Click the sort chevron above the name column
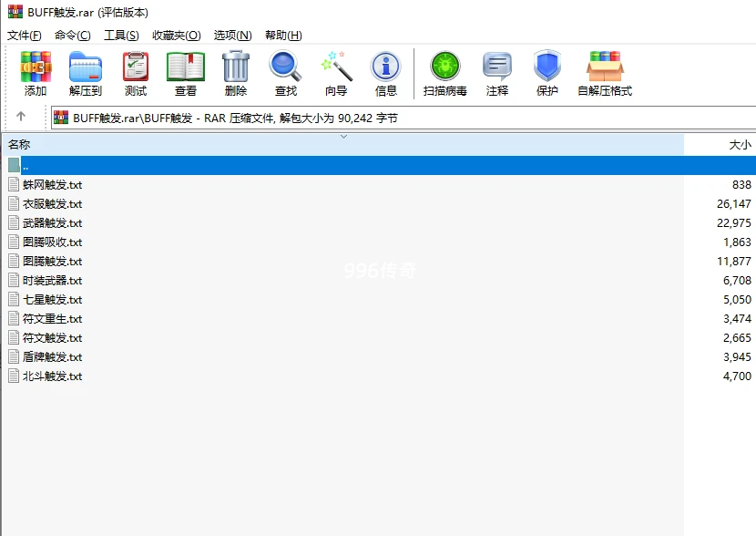Viewport: 756px width, 536px height. point(343,137)
